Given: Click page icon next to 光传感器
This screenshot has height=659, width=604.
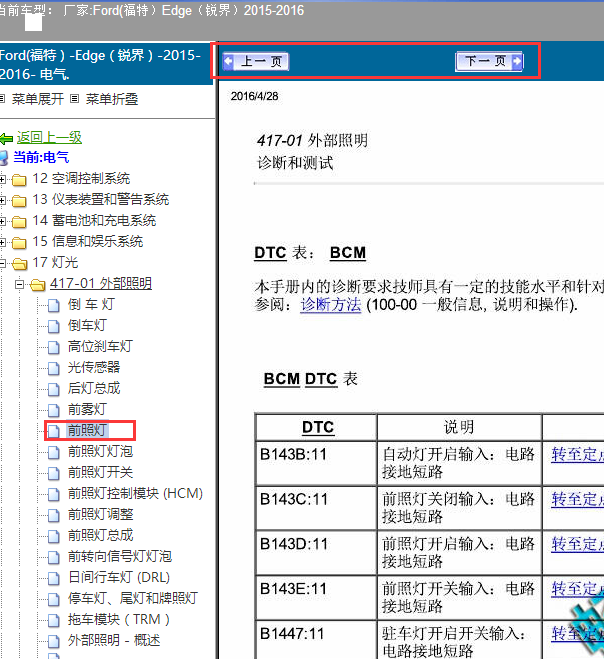Looking at the screenshot, I should [x=54, y=369].
